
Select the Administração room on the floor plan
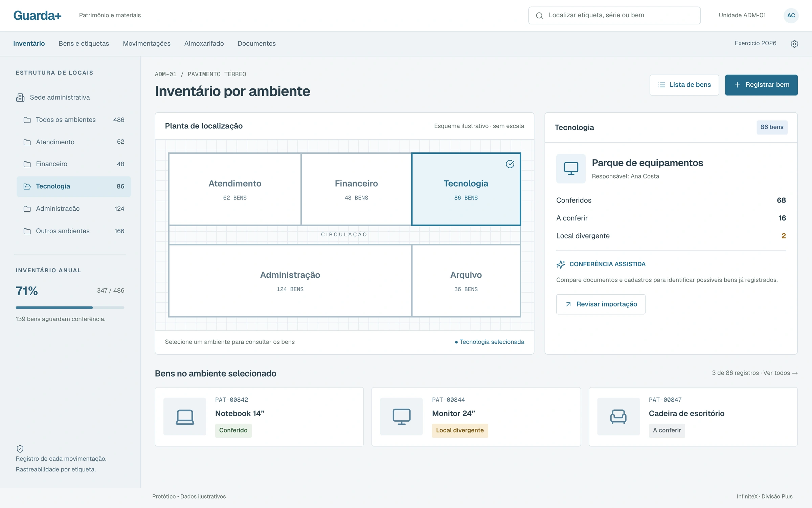coord(290,280)
